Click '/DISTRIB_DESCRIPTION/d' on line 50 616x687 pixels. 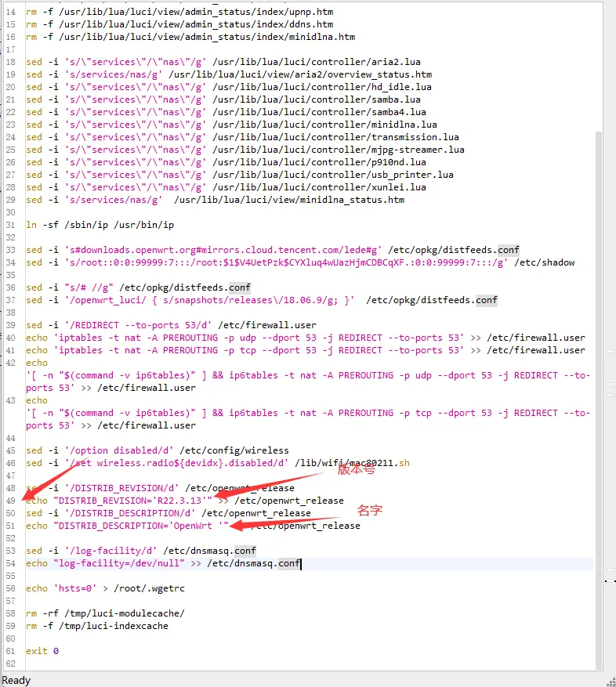[x=130, y=513]
